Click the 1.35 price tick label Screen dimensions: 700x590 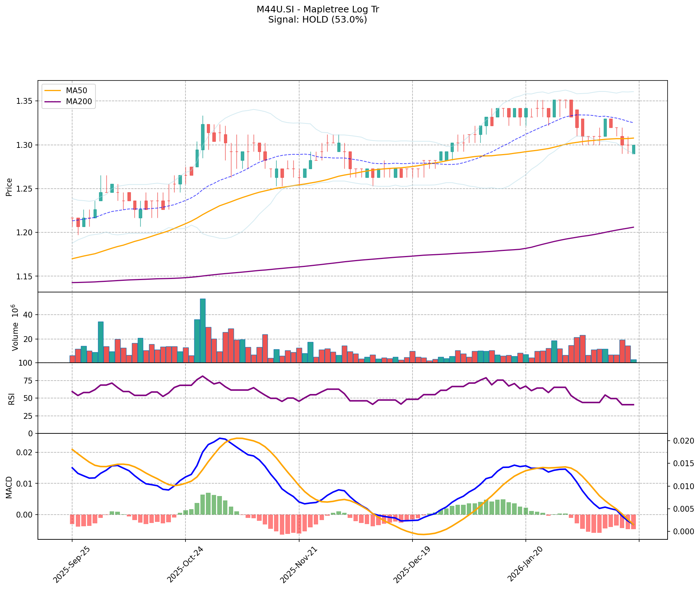coord(24,101)
